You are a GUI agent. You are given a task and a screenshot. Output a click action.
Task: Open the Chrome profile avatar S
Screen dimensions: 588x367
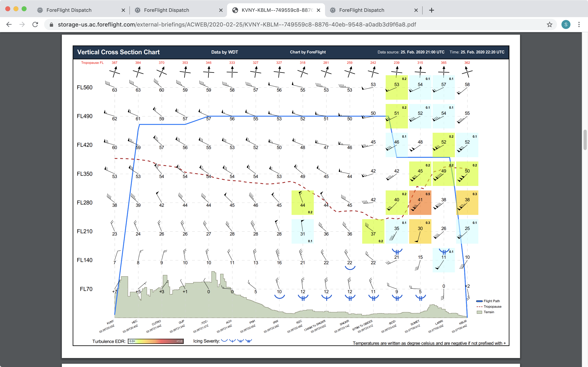click(x=566, y=24)
